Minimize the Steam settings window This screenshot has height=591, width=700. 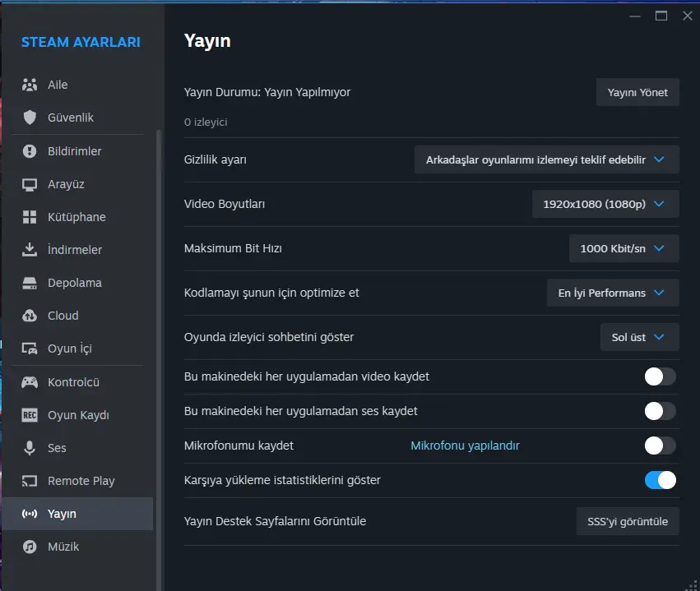pyautogui.click(x=635, y=16)
